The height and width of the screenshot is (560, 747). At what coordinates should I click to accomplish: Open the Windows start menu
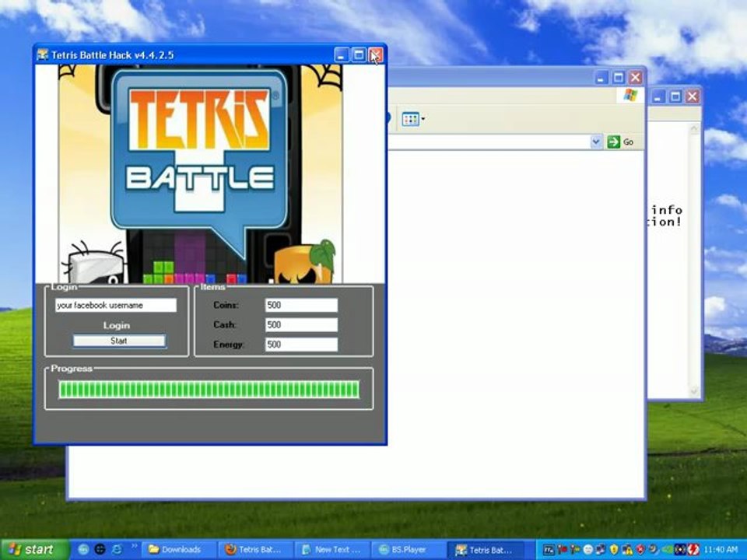34,550
